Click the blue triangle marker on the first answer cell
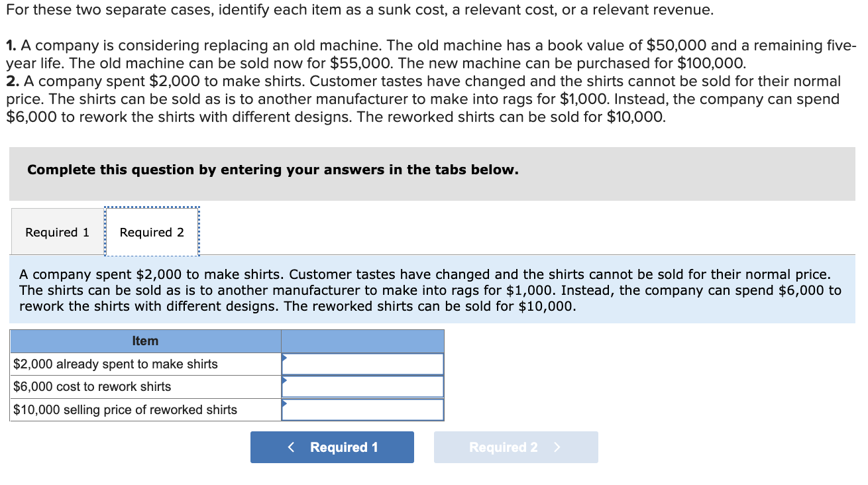The height and width of the screenshot is (485, 868). click(x=285, y=358)
